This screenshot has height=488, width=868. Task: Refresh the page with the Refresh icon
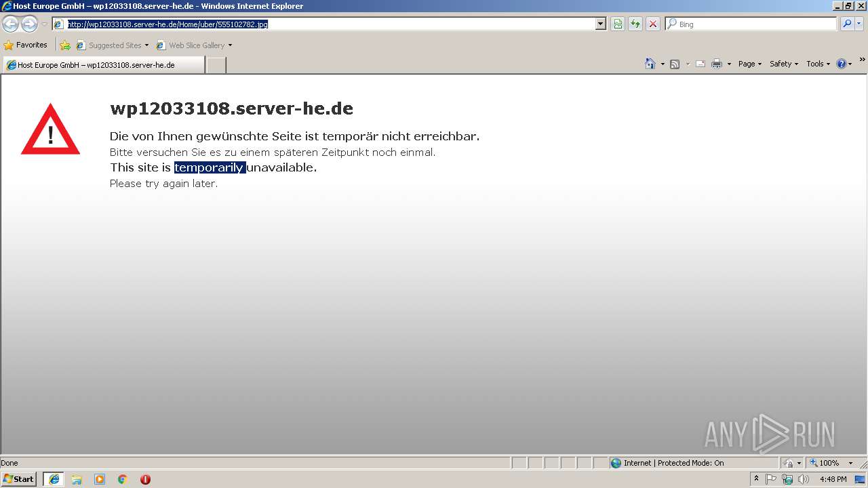[635, 24]
